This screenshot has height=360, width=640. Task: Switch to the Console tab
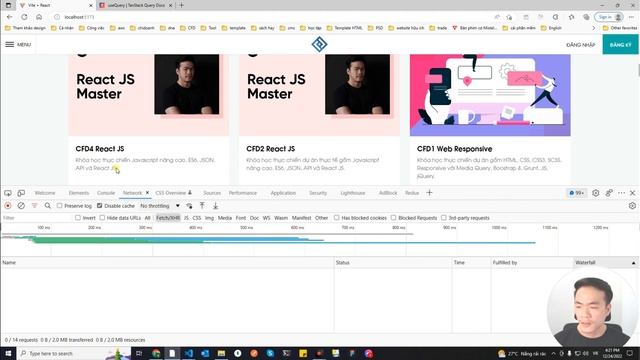[106, 193]
